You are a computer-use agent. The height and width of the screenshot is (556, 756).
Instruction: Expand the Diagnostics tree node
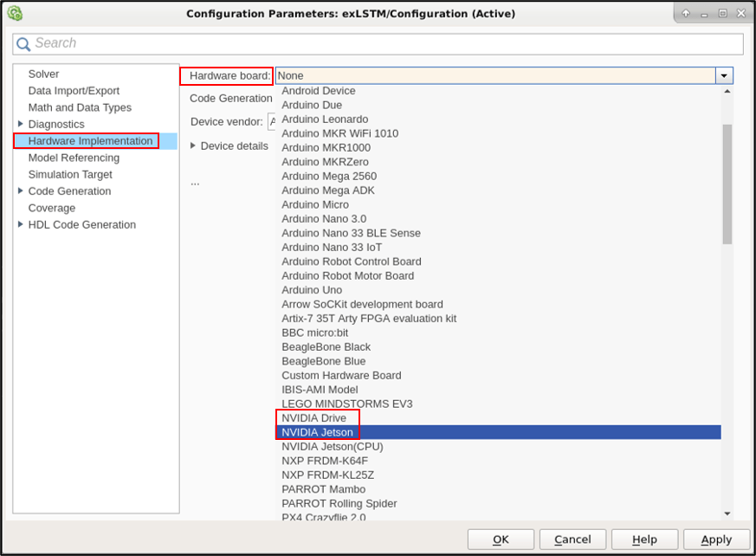coord(21,124)
